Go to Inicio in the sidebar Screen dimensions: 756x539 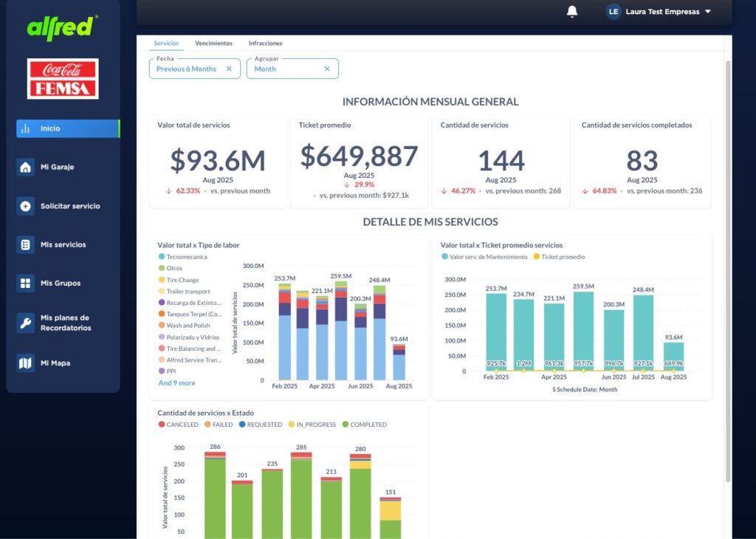tap(68, 128)
